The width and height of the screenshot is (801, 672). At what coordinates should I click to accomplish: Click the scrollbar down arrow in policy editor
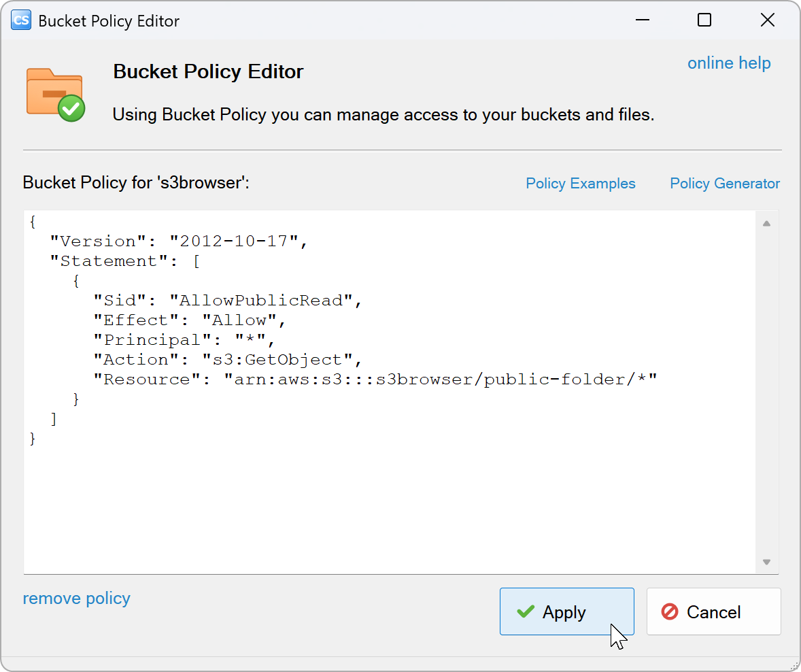[x=766, y=562]
